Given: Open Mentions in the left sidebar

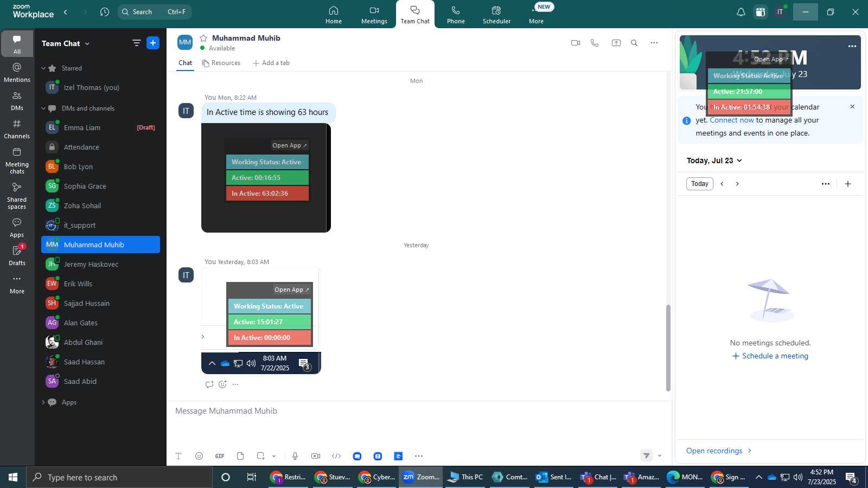Looking at the screenshot, I should click(17, 72).
